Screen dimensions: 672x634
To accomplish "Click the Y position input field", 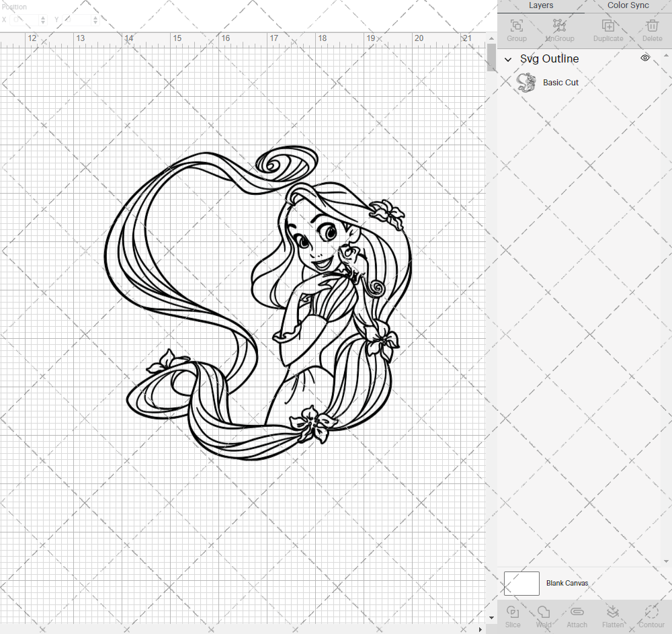I will coord(74,19).
